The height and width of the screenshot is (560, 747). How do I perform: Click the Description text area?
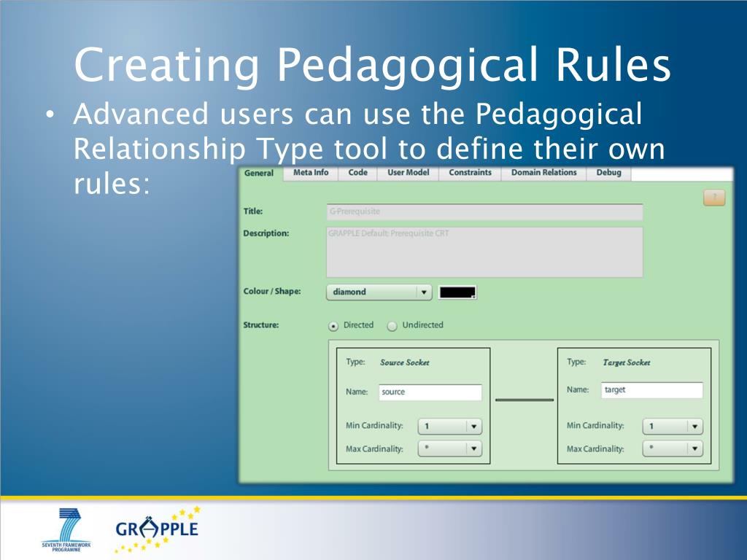[x=484, y=252]
